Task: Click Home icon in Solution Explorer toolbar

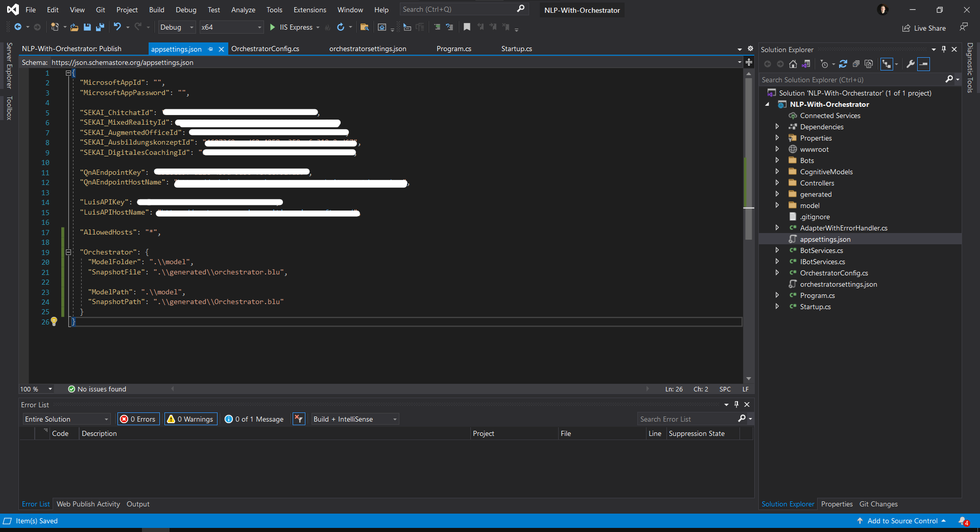Action: [x=793, y=64]
